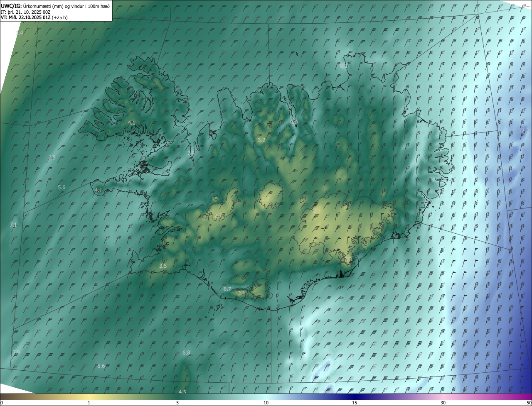
Task: Click the 4.5 value just above the color scale
Action: point(182,392)
